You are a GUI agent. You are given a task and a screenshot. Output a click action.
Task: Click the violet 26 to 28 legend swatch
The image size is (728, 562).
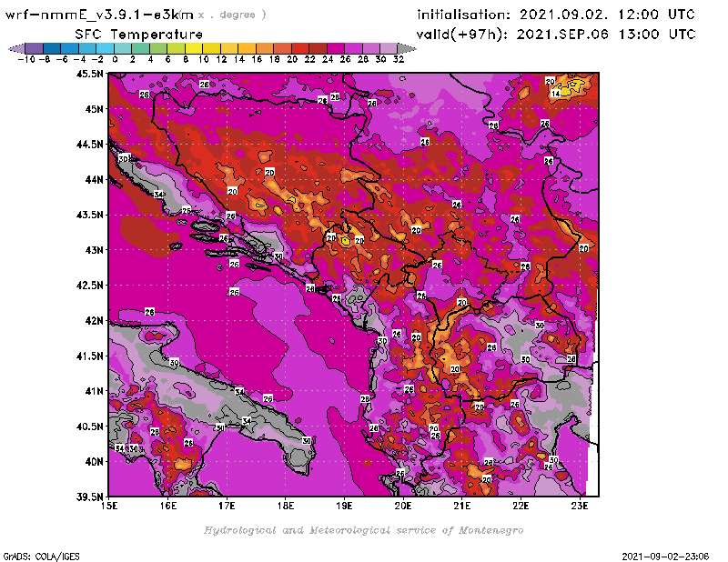pyautogui.click(x=353, y=48)
